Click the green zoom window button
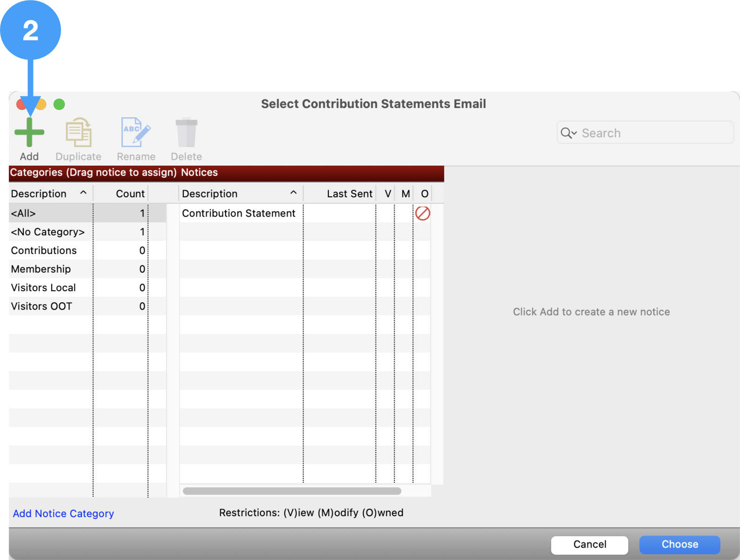 tap(59, 104)
